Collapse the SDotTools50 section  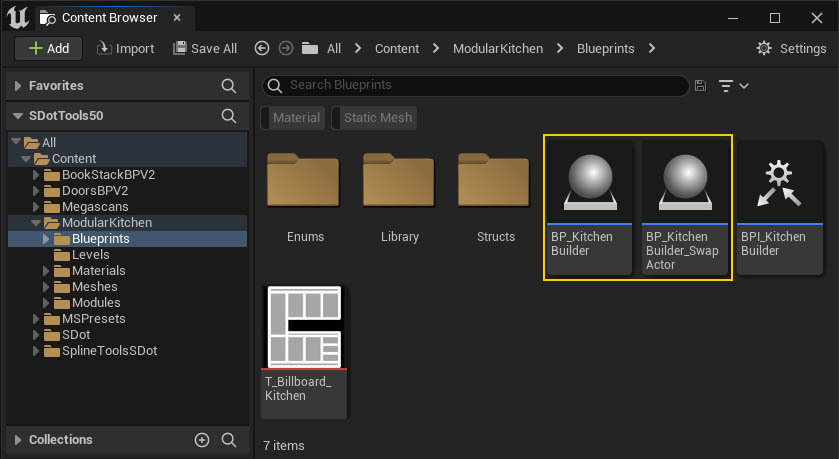click(18, 116)
